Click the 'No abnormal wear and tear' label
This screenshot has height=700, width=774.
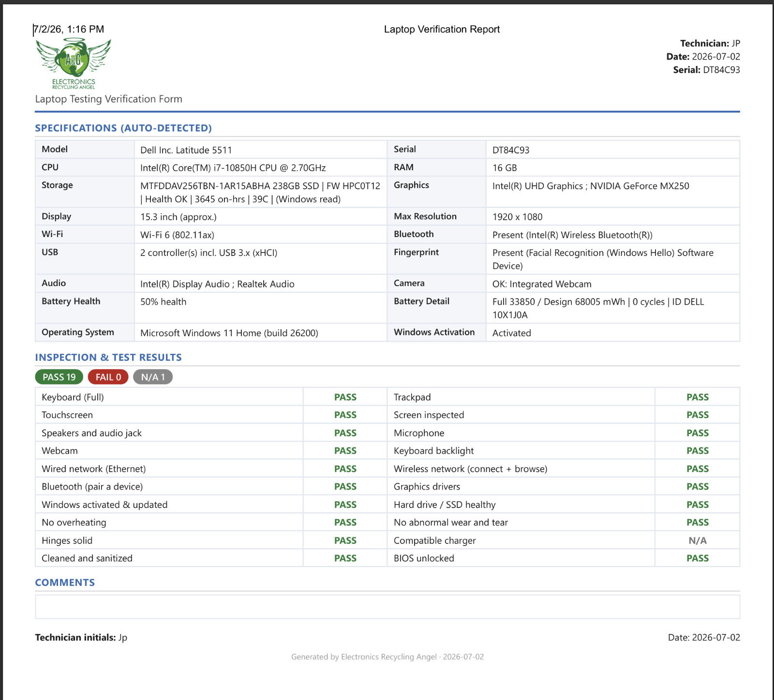[x=451, y=522]
